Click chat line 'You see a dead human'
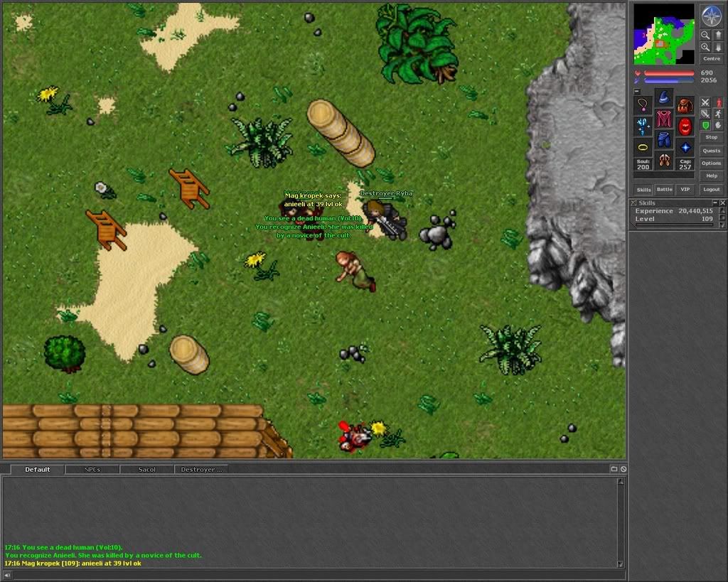Screen dimensions: 728x582 click(63, 547)
